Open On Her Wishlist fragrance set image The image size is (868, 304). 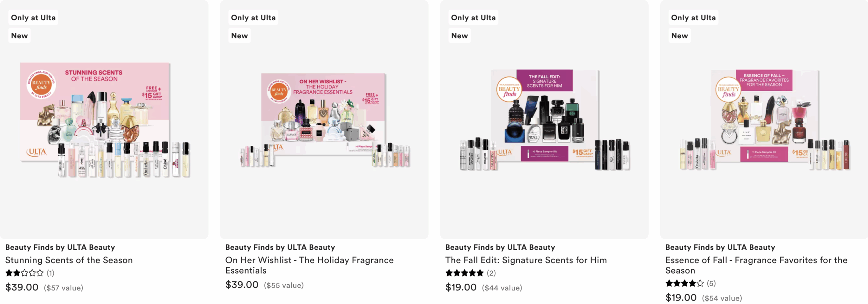[x=324, y=119]
